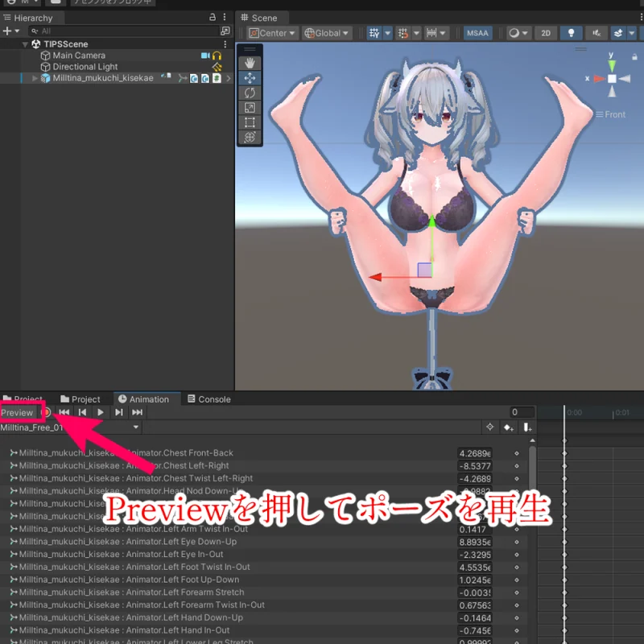The width and height of the screenshot is (644, 644).
Task: Step to previous keyframe
Action: (82, 412)
